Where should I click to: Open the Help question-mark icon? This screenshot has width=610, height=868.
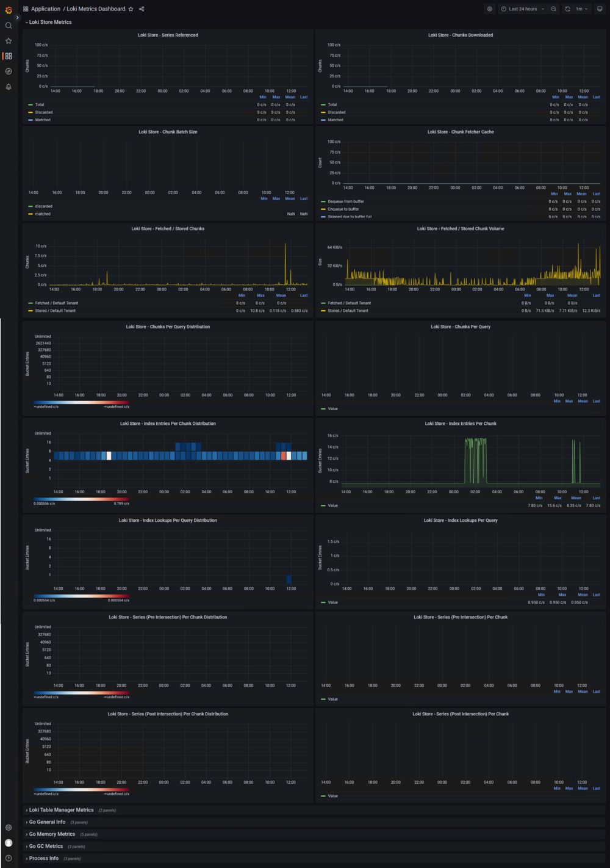coord(9,858)
